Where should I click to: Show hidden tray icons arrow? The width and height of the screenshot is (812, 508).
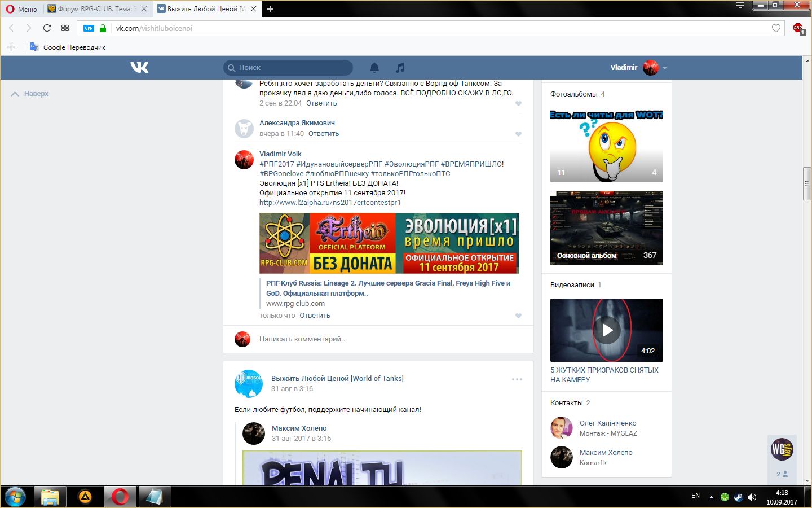click(x=711, y=497)
